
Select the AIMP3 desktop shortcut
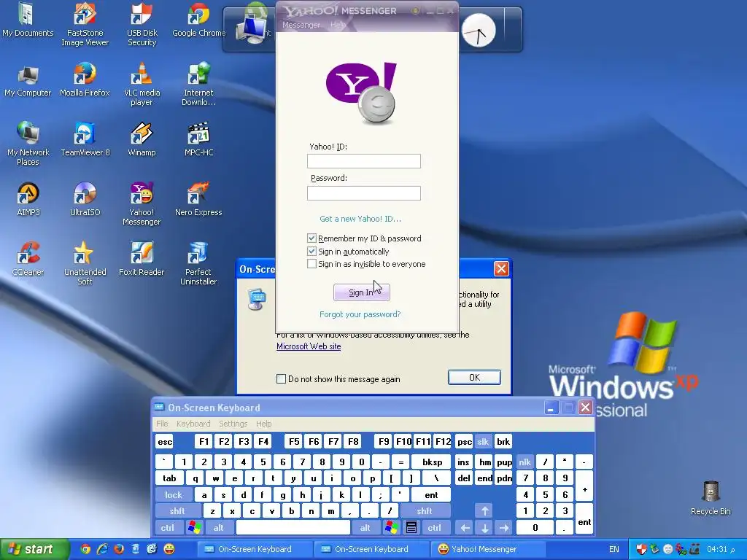click(x=28, y=199)
